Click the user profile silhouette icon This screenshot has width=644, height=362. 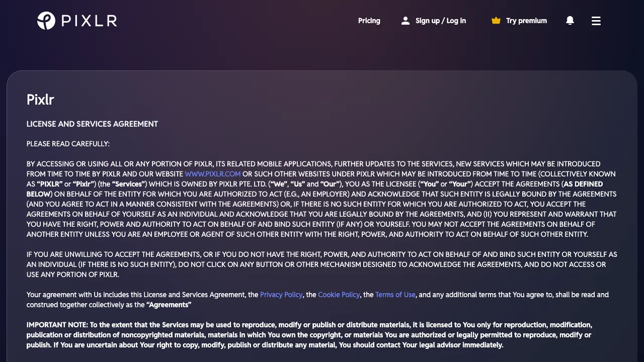[405, 21]
